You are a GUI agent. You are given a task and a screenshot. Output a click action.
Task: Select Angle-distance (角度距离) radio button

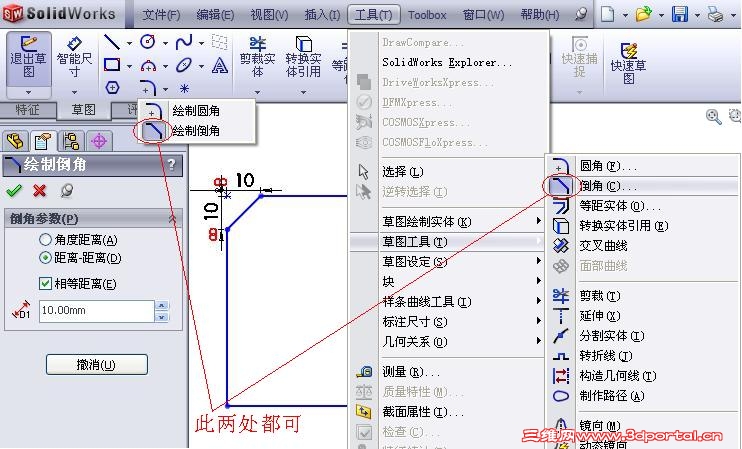[x=45, y=239]
